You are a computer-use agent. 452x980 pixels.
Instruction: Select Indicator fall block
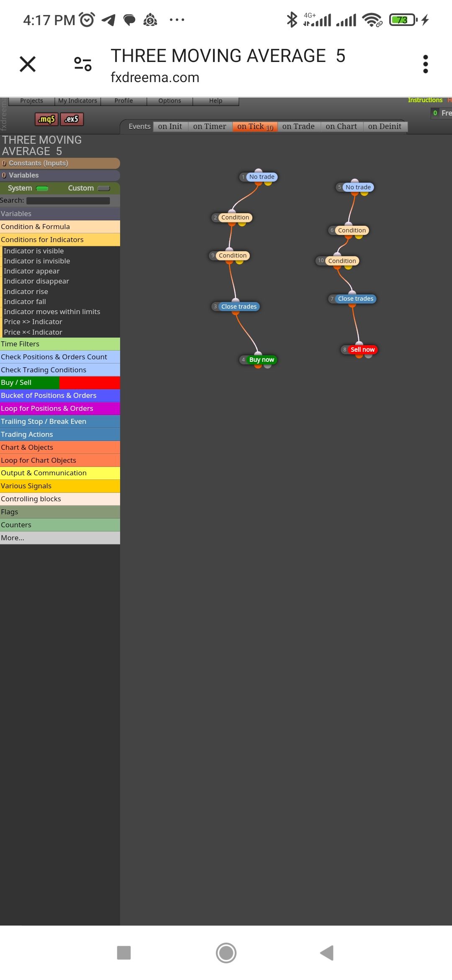point(25,302)
